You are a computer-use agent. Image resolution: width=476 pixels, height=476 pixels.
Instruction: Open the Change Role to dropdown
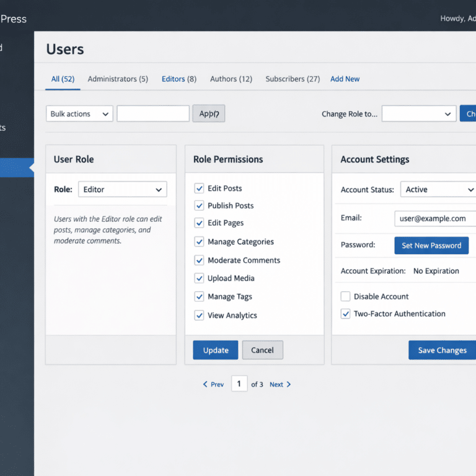[x=419, y=114]
